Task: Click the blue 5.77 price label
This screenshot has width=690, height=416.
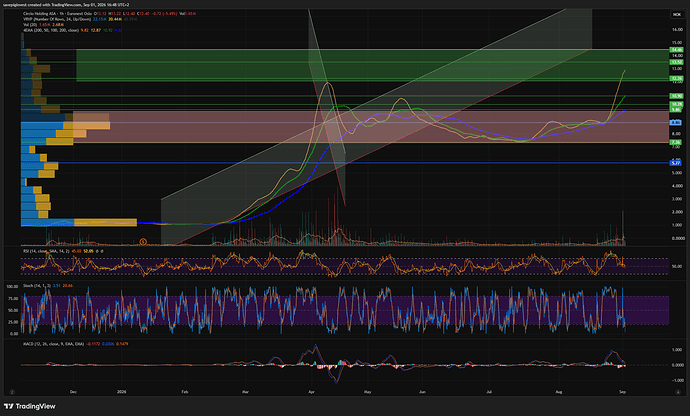Action: click(676, 163)
